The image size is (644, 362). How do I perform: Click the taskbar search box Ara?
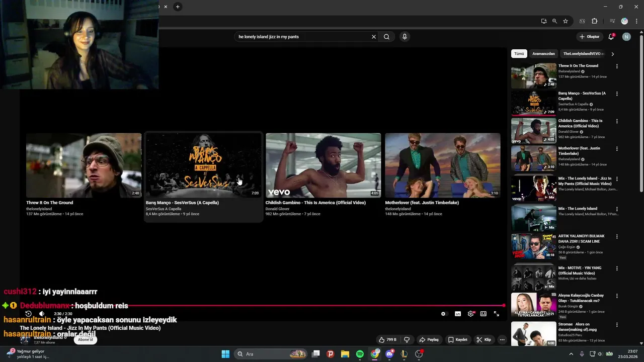[x=272, y=354]
